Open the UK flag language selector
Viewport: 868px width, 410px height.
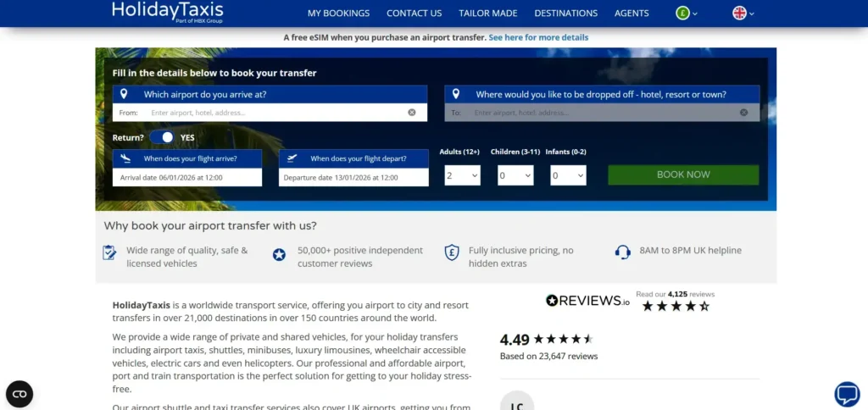click(739, 14)
